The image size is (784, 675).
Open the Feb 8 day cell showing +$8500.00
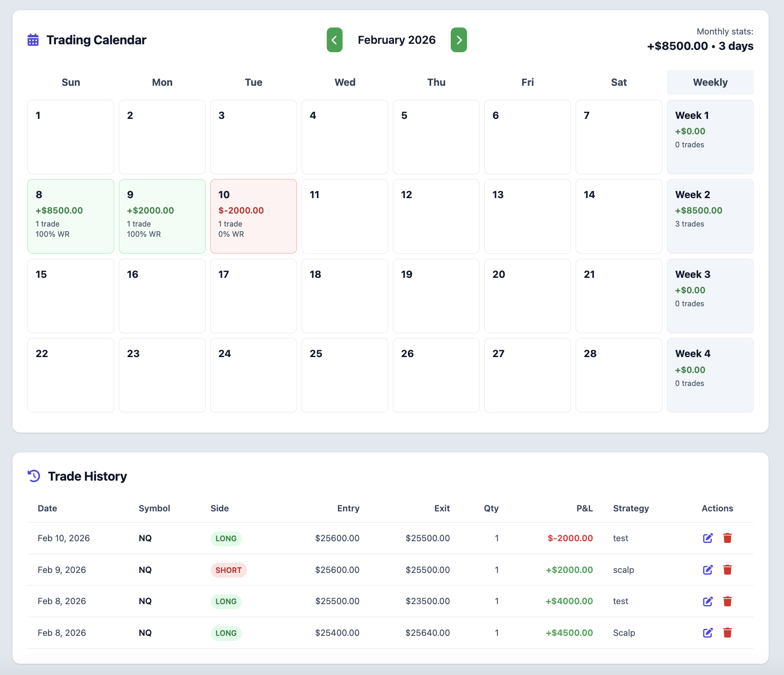tap(70, 216)
